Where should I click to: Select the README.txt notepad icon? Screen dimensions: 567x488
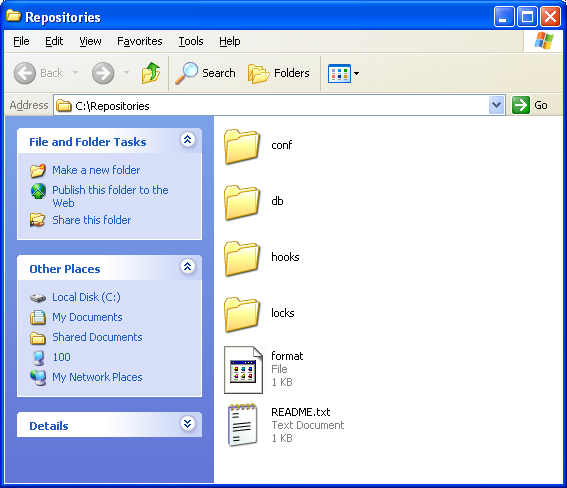coord(242,425)
